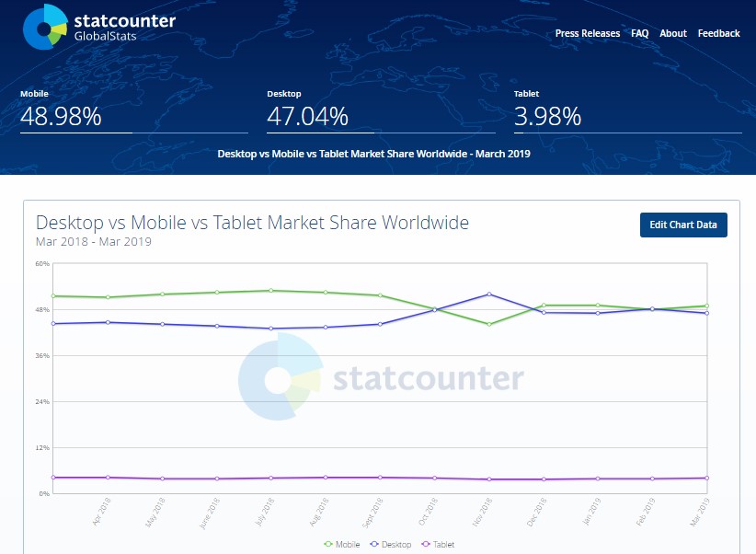This screenshot has height=554, width=756.
Task: Click the statcounter GlobalStats wordmark text
Action: click(124, 27)
